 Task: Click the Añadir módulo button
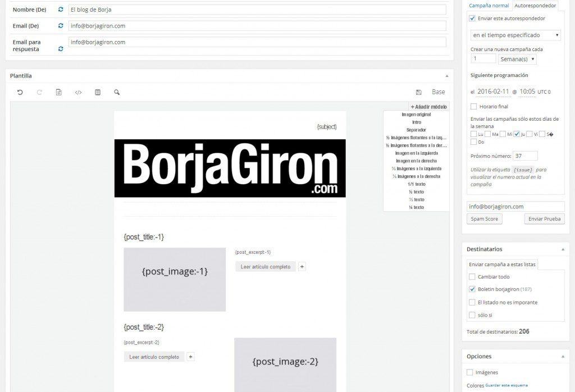click(428, 107)
